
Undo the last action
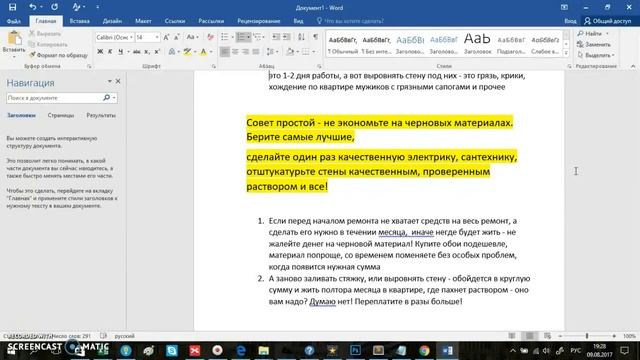pyautogui.click(x=33, y=7)
